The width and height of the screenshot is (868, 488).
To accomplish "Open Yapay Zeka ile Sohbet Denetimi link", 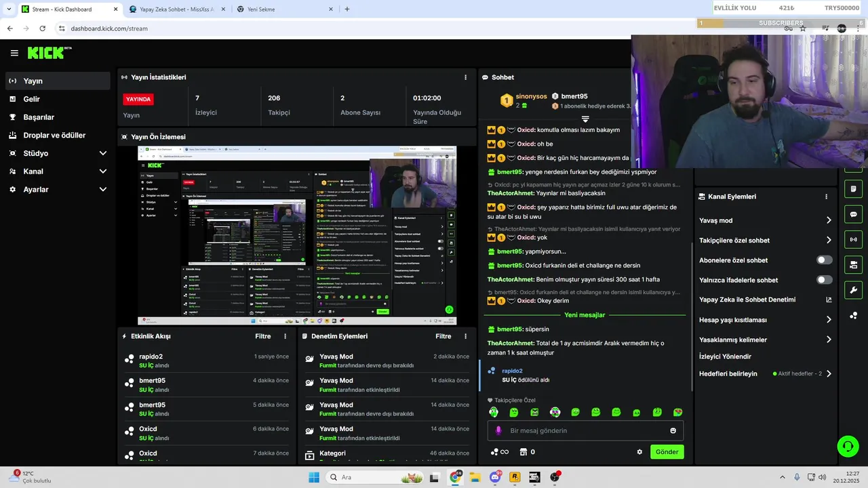I will tap(766, 300).
